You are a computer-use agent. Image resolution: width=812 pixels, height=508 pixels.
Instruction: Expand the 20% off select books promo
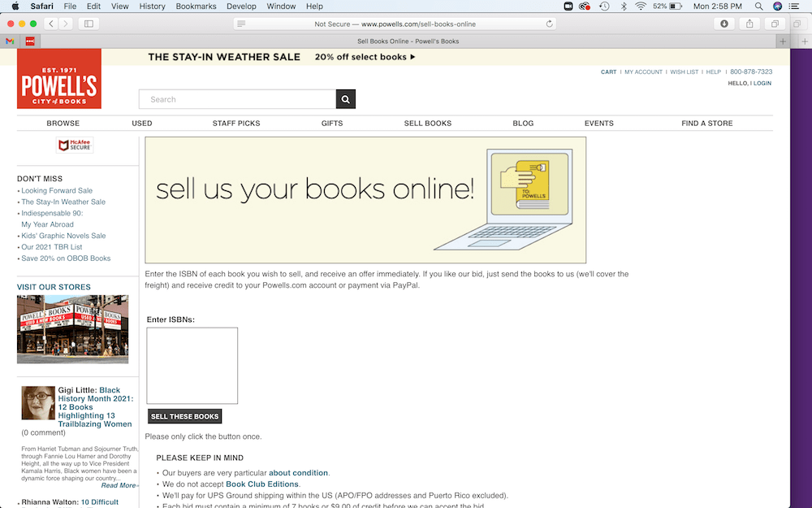[x=364, y=57]
